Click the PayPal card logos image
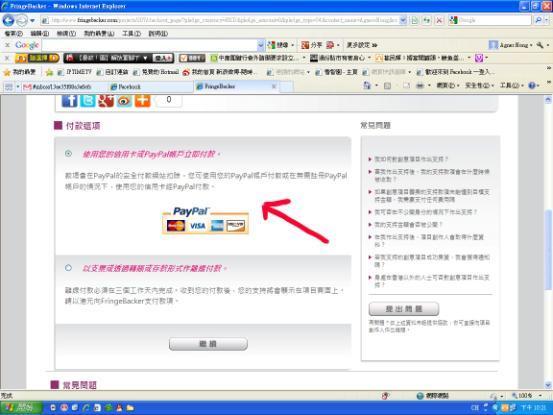 (205, 220)
